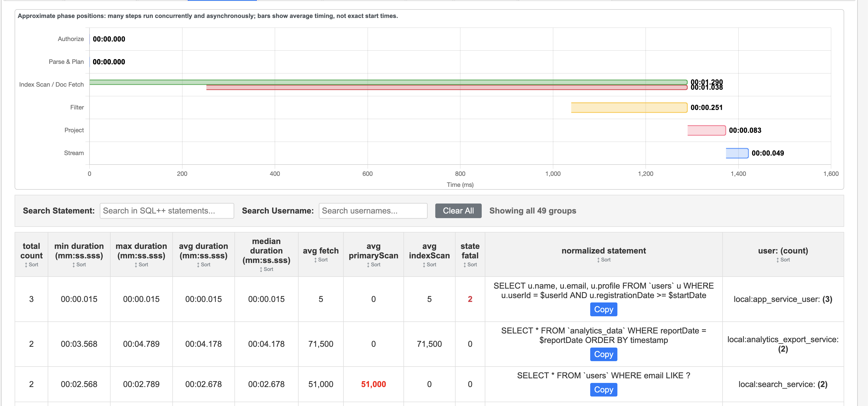Sort by user count column

783,260
